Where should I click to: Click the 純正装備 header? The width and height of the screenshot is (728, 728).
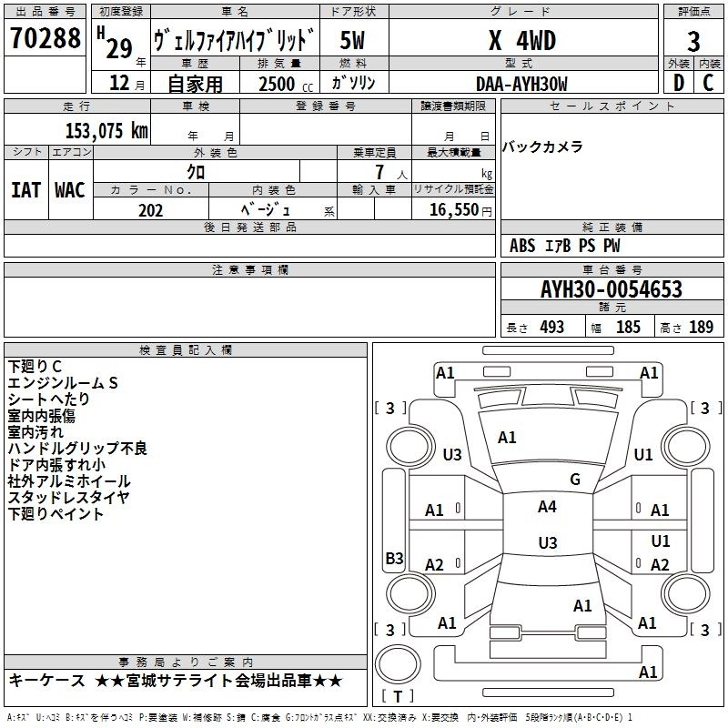pyautogui.click(x=612, y=227)
